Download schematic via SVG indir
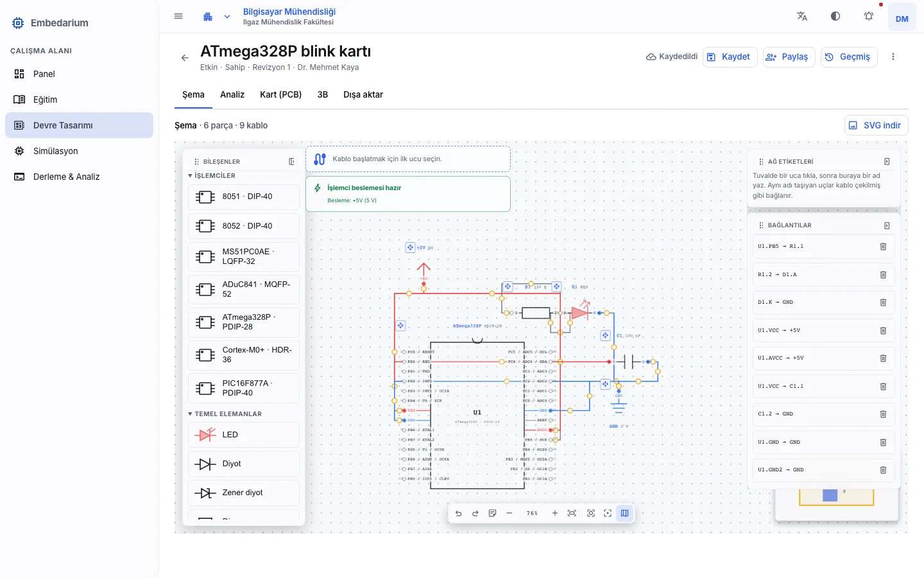924x578 pixels. pyautogui.click(x=876, y=125)
